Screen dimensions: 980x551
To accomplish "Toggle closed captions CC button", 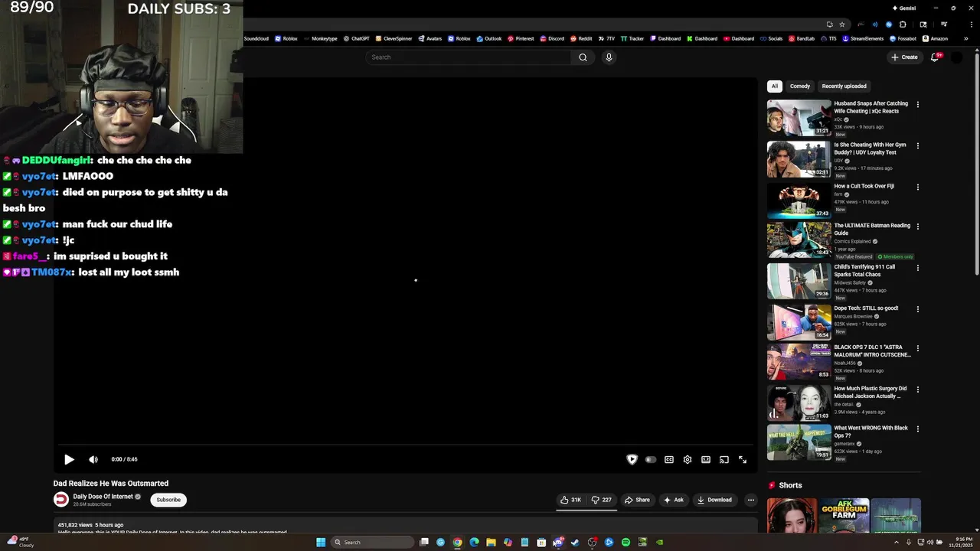I will pos(669,459).
